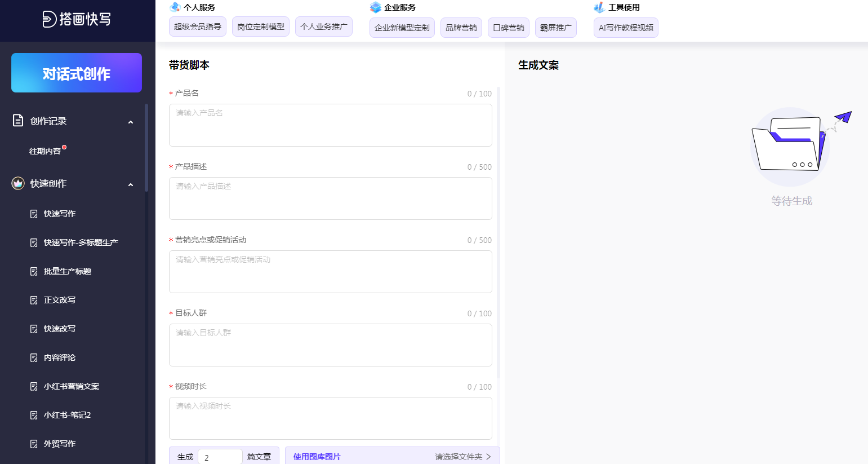This screenshot has width=868, height=464.
Task: Collapse the 快速创作 section chevron
Action: pyautogui.click(x=131, y=184)
